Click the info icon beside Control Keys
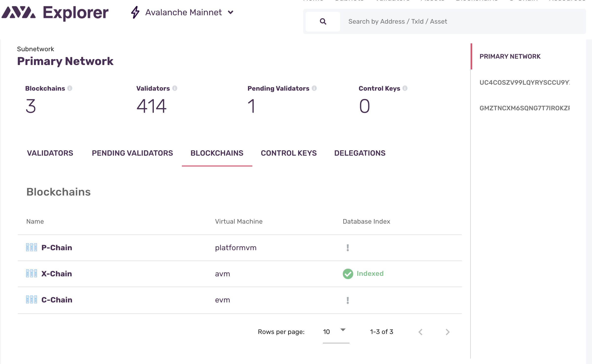The image size is (592, 364). (405, 88)
